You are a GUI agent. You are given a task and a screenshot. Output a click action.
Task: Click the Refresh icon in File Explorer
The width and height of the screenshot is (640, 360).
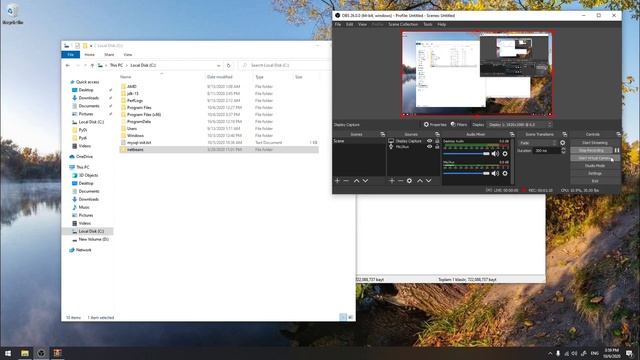pos(229,65)
